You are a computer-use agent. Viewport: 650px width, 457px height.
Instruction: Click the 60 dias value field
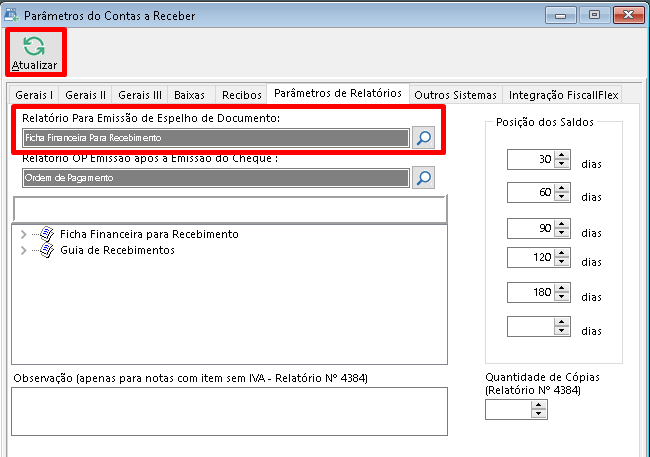pos(531,193)
